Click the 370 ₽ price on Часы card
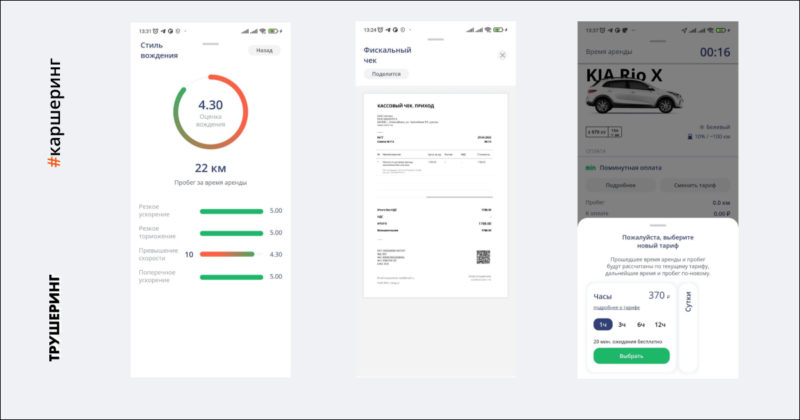Image resolution: width=800 pixels, height=420 pixels. [659, 295]
